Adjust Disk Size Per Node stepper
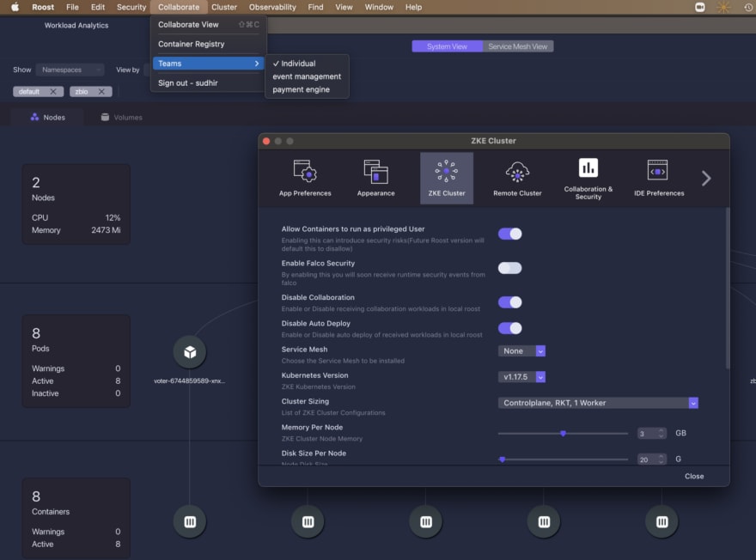 [x=661, y=460]
